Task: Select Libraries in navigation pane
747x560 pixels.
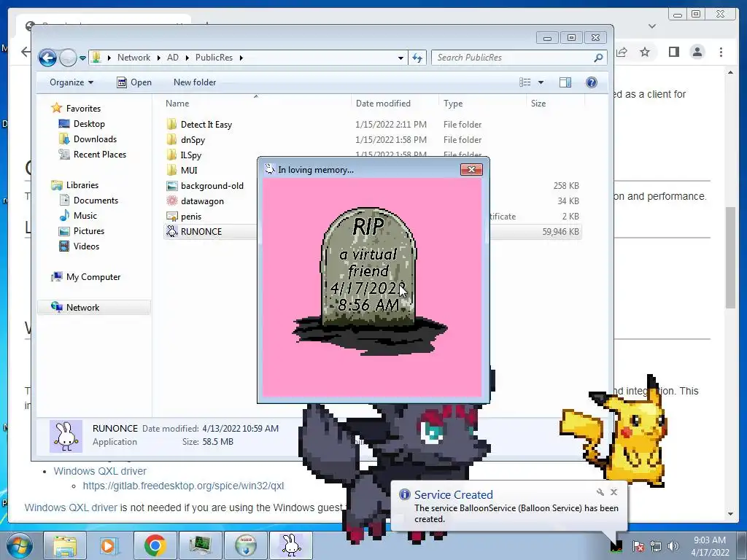Action: (75, 184)
